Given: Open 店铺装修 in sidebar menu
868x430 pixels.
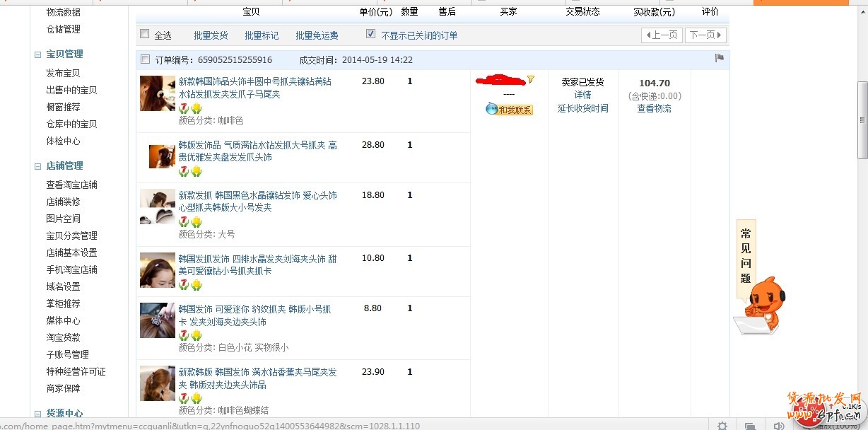Looking at the screenshot, I should [x=63, y=202].
